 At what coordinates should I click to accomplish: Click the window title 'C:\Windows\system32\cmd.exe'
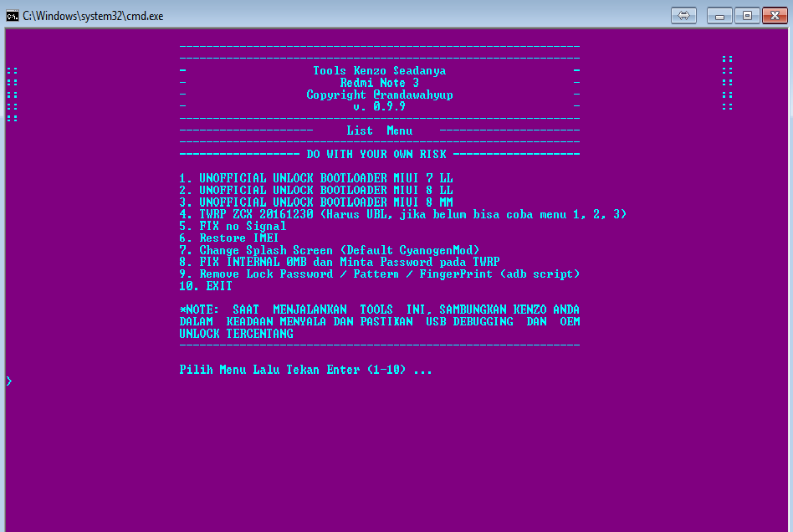(93, 16)
